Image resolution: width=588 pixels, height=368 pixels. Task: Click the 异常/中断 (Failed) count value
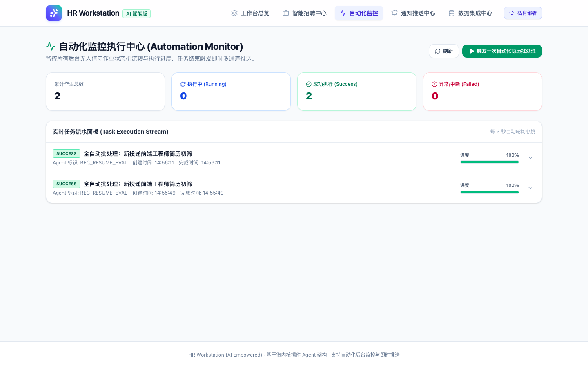(x=435, y=96)
